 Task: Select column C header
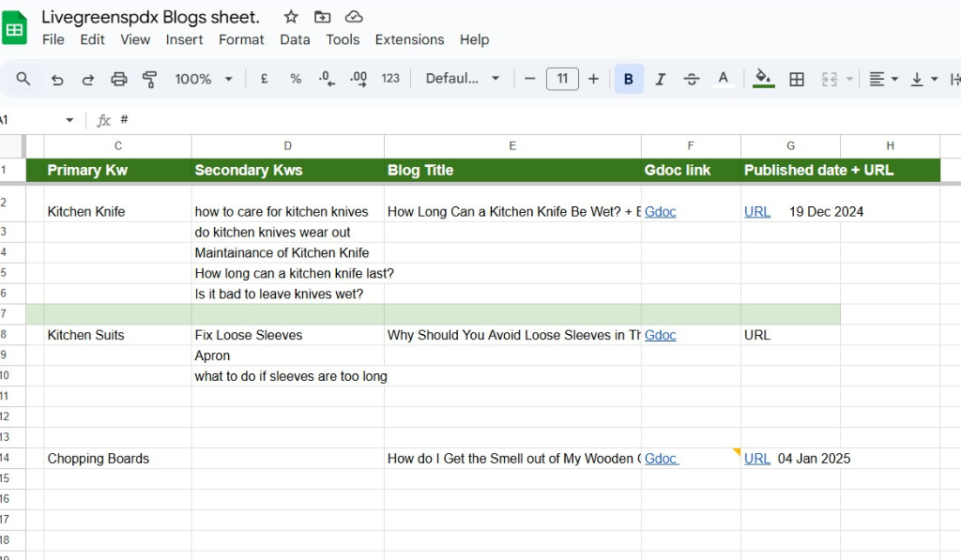click(x=117, y=145)
